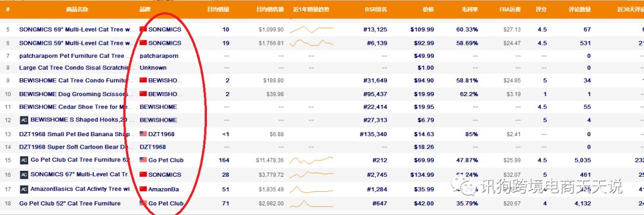Viewport: 644px width, 215px height.
Task: Click the China flag next to SONGMICS row 5
Action: 143,30
